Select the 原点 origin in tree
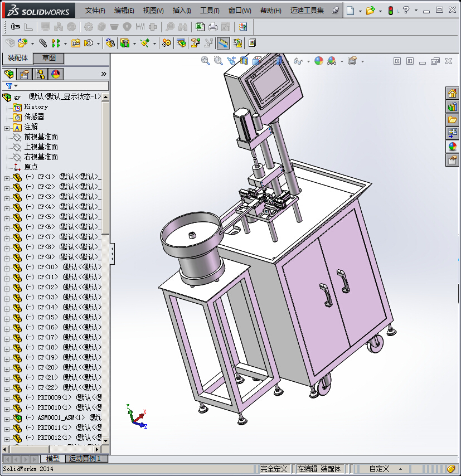461x476 pixels. coord(31,167)
